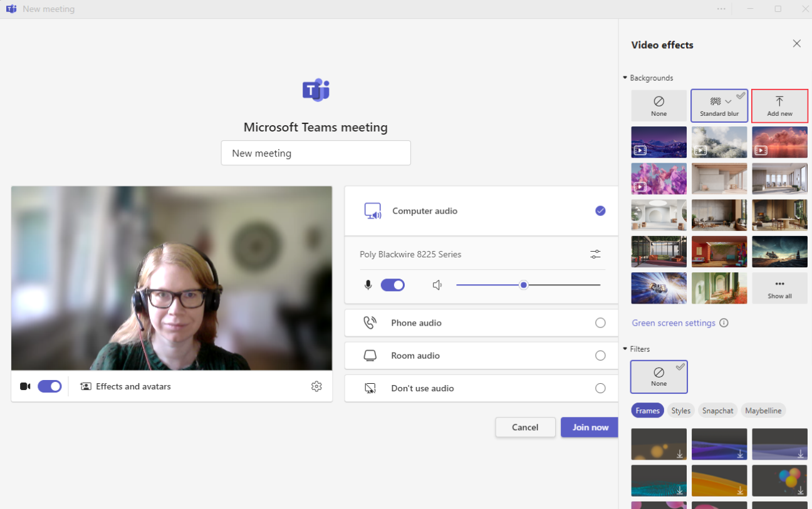
Task: Open device settings gear icon
Action: (x=316, y=386)
